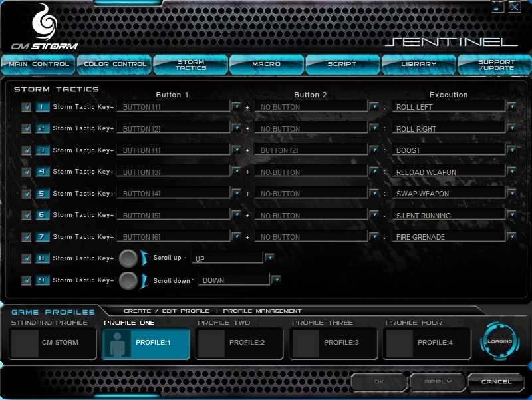The height and width of the screenshot is (400, 532).
Task: Expand the ROLL RIGHT execution dropdown
Action: tap(511, 128)
